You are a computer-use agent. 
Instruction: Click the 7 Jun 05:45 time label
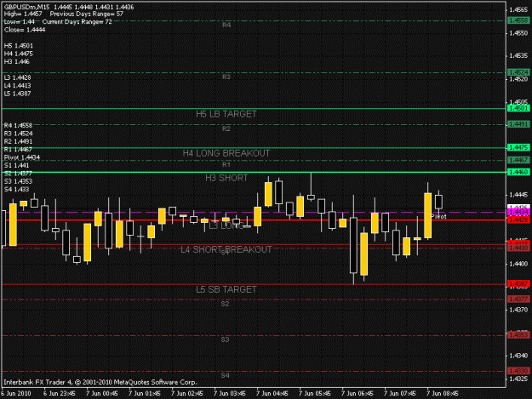tap(315, 394)
